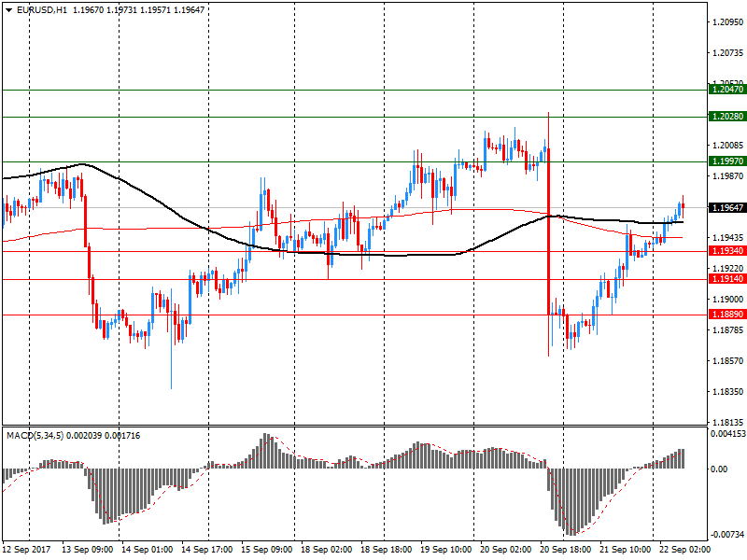The image size is (747, 560).
Task: Click the 1.20085 price scale value
Action: pyautogui.click(x=728, y=146)
